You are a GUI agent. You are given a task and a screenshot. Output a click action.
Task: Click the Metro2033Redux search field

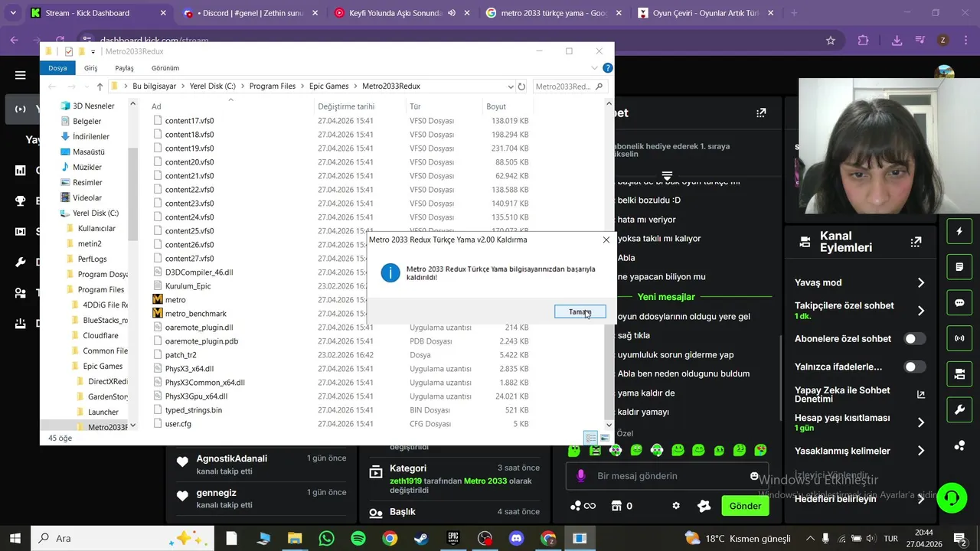pyautogui.click(x=570, y=86)
